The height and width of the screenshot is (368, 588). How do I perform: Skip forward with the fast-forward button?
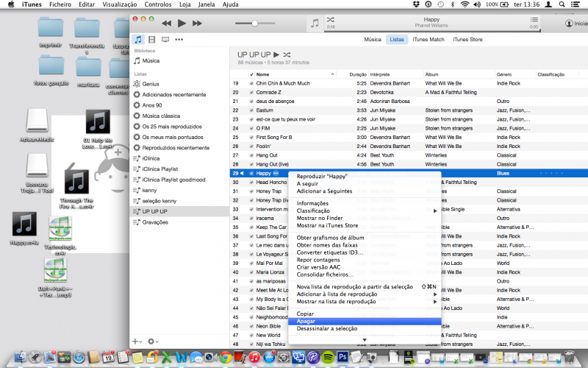197,24
